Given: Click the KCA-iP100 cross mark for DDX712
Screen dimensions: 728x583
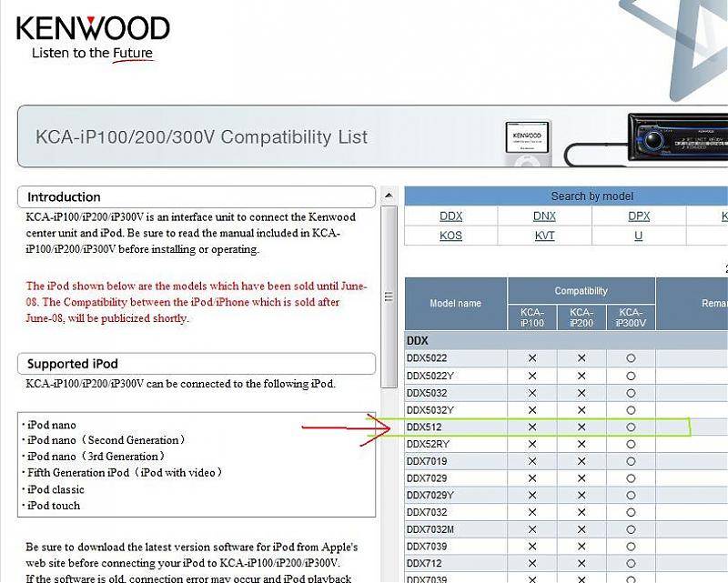Looking at the screenshot, I should click(x=532, y=564).
